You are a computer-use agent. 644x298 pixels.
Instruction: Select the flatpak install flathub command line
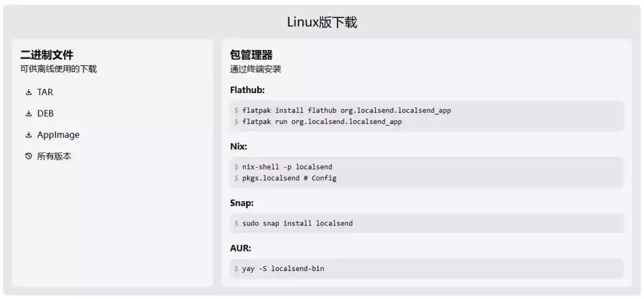tap(346, 110)
